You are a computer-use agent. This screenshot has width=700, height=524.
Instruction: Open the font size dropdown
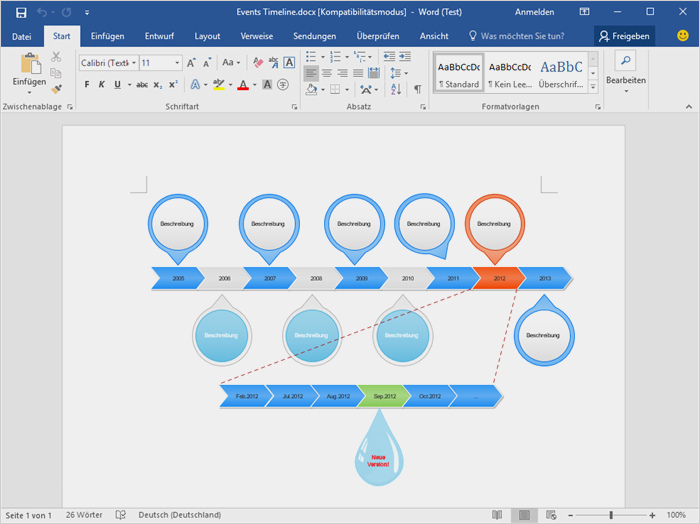(x=176, y=62)
